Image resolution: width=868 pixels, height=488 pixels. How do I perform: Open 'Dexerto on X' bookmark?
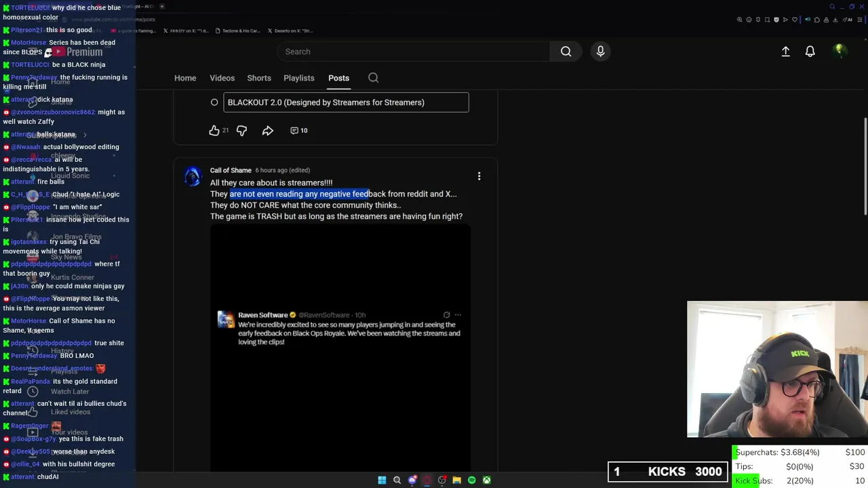coord(290,30)
